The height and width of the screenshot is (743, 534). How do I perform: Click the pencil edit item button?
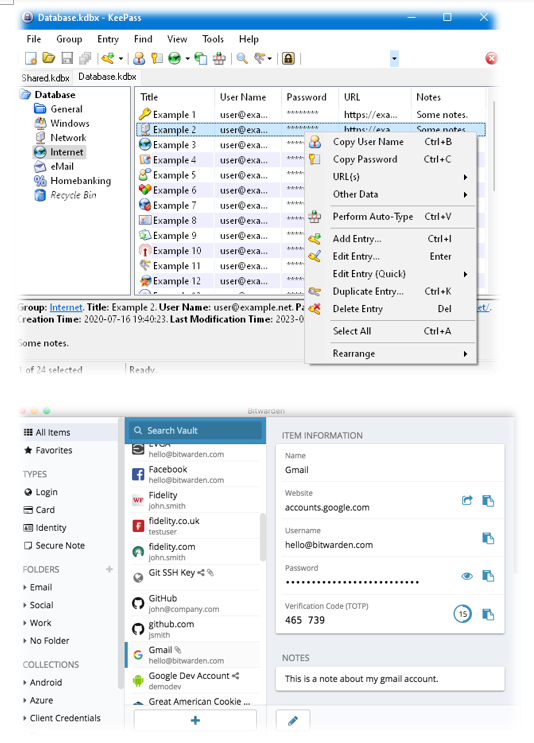[293, 721]
